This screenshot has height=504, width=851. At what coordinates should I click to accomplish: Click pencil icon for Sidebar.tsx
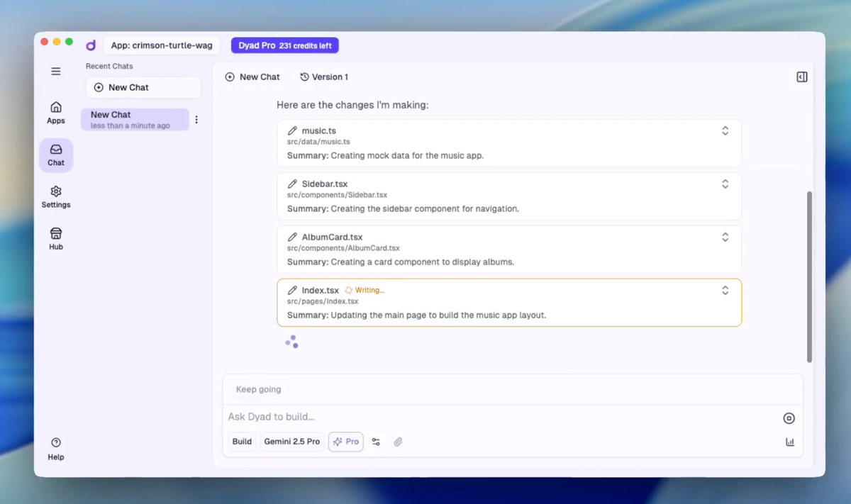point(292,184)
